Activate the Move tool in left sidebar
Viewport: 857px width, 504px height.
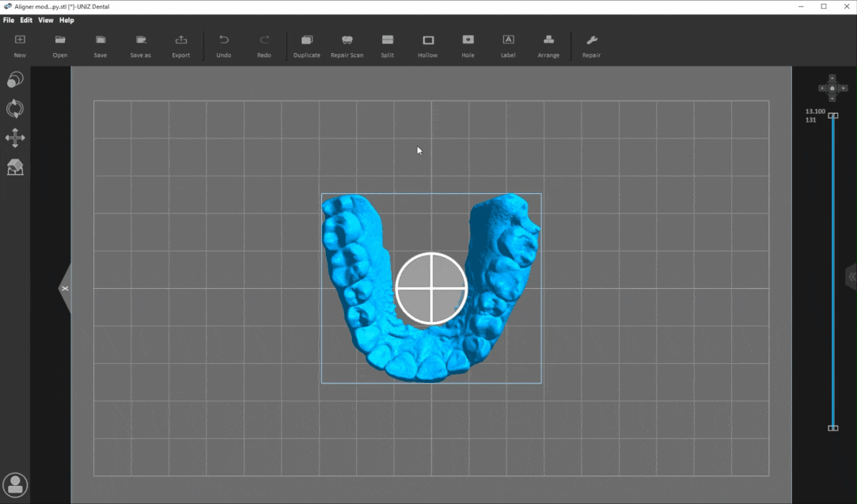click(15, 138)
